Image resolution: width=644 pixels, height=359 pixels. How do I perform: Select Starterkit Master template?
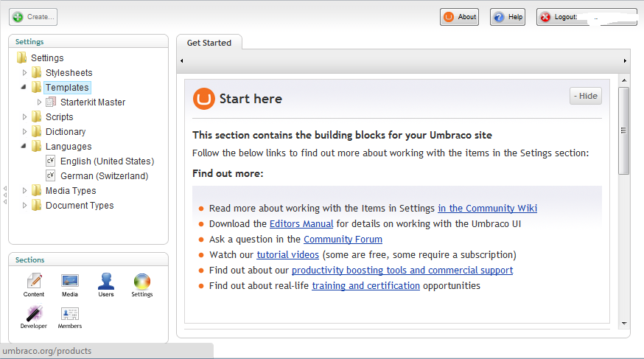93,102
